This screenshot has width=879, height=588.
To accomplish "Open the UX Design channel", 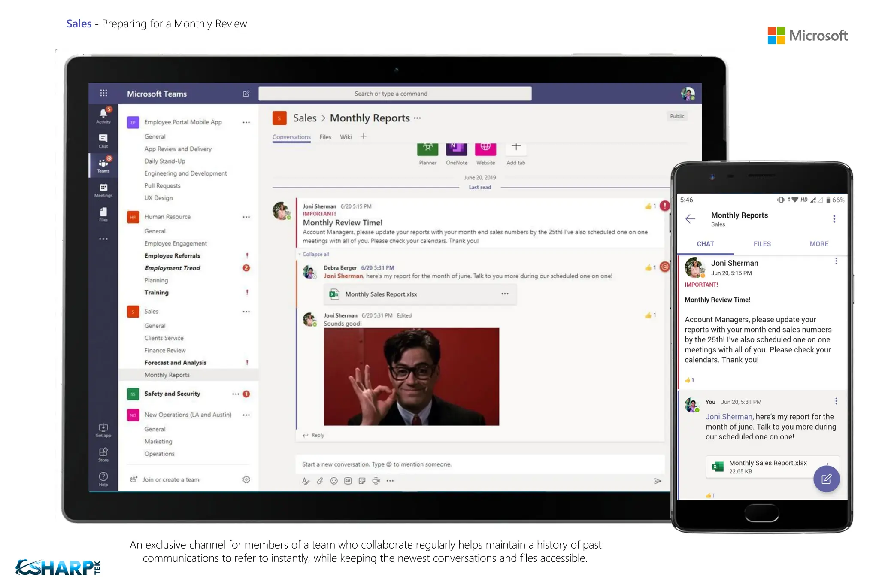I will (x=158, y=198).
